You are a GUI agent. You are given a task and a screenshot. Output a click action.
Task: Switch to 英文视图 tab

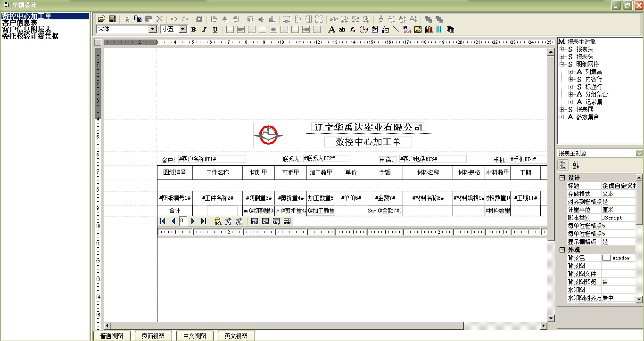[236, 336]
